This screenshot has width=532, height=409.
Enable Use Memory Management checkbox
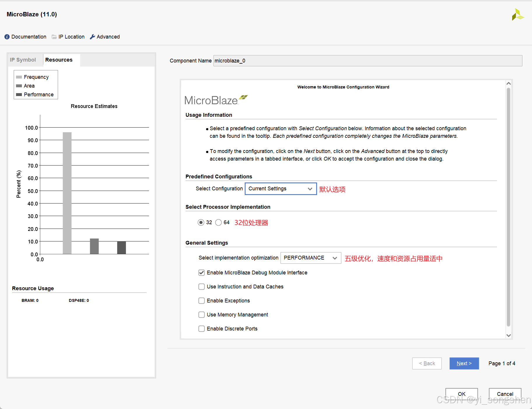202,315
